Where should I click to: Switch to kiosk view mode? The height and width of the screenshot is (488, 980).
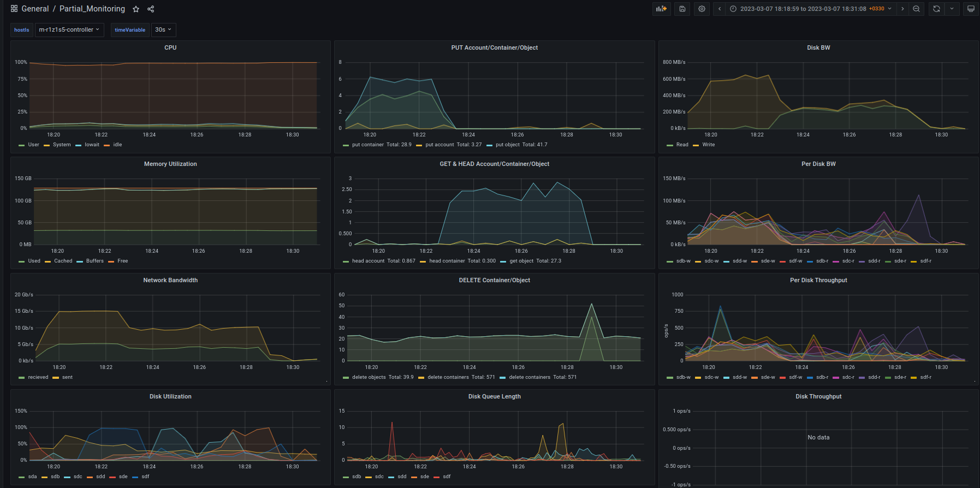pos(970,9)
